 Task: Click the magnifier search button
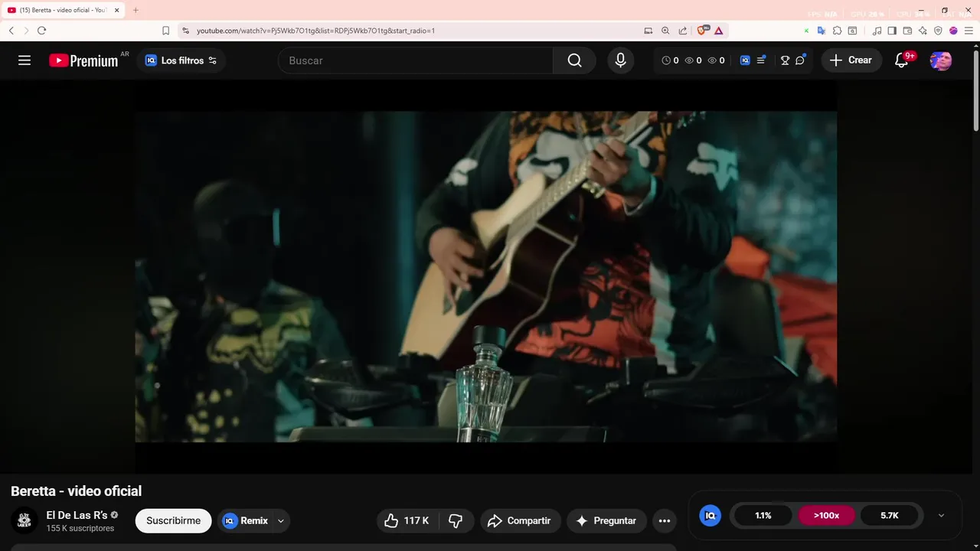pyautogui.click(x=574, y=60)
